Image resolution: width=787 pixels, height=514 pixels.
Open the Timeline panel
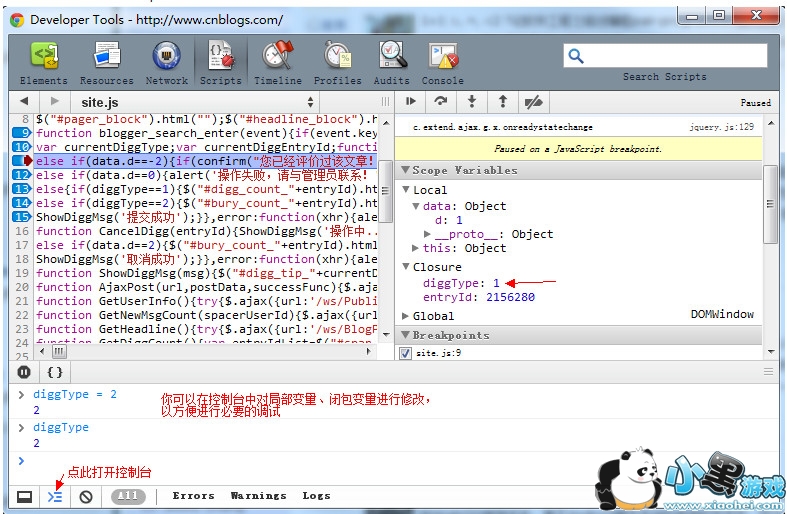pyautogui.click(x=277, y=62)
